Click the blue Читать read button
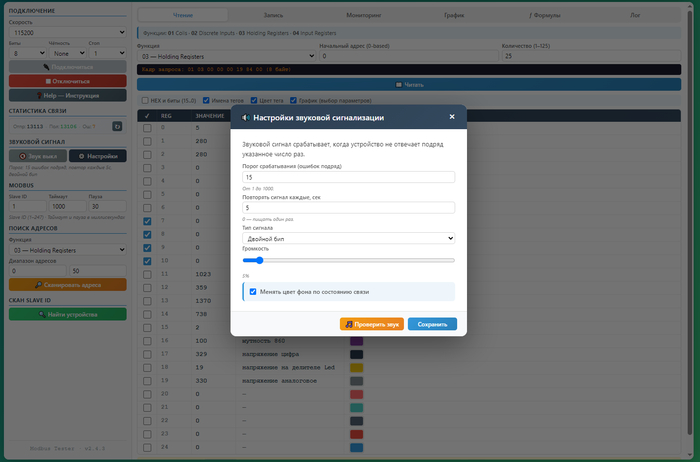 click(x=409, y=84)
